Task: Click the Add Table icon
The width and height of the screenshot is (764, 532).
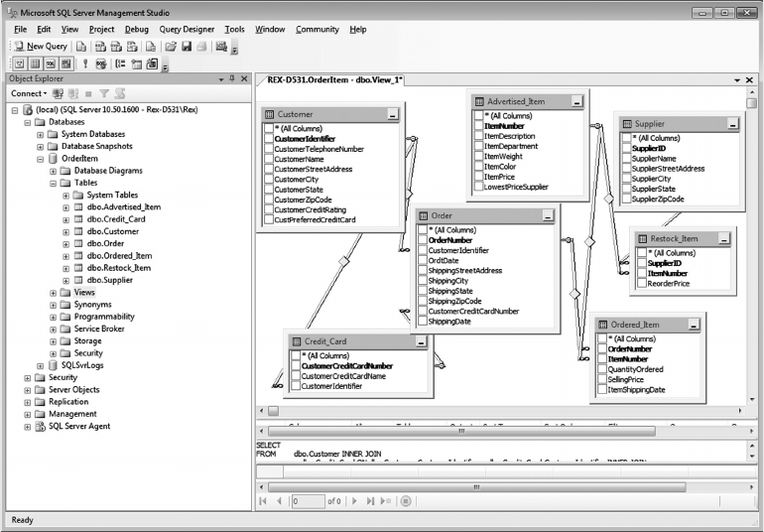Action: [137, 64]
